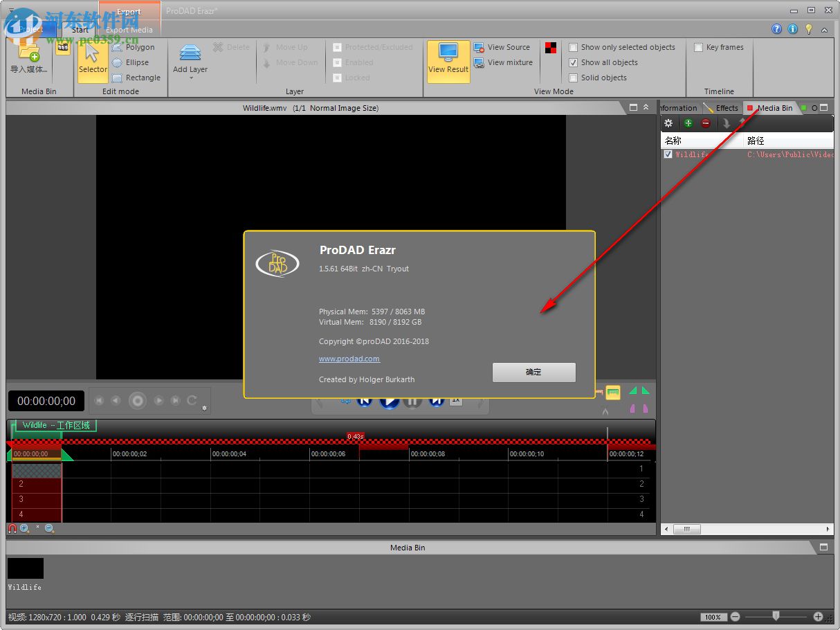Image resolution: width=840 pixels, height=630 pixels.
Task: Toggle the Wildlife media checkbox
Action: pos(668,154)
